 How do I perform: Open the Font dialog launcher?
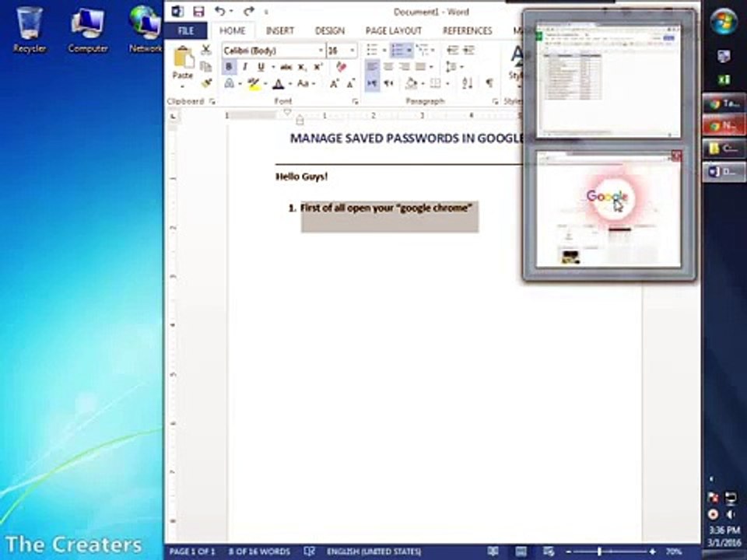coord(355,101)
